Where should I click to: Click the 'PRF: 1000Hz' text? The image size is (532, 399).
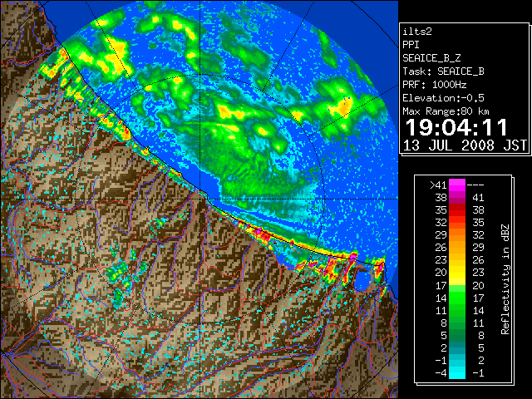point(435,85)
